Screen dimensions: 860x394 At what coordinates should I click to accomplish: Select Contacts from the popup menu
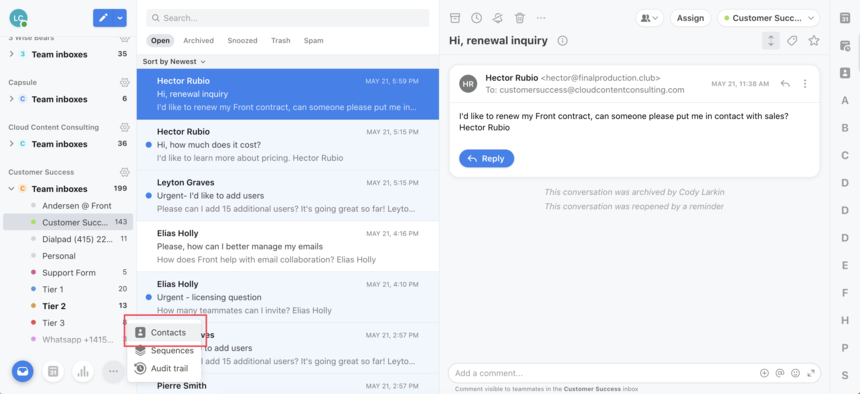click(x=165, y=333)
